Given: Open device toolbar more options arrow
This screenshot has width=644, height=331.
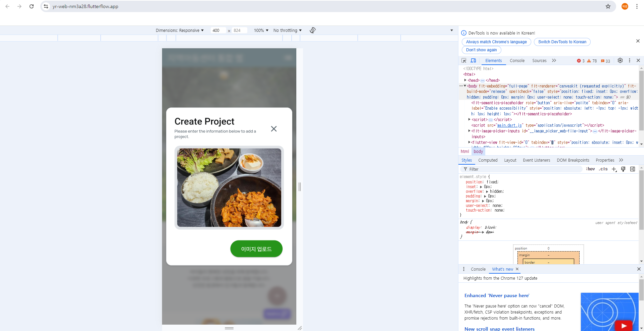Looking at the screenshot, I should (x=452, y=30).
